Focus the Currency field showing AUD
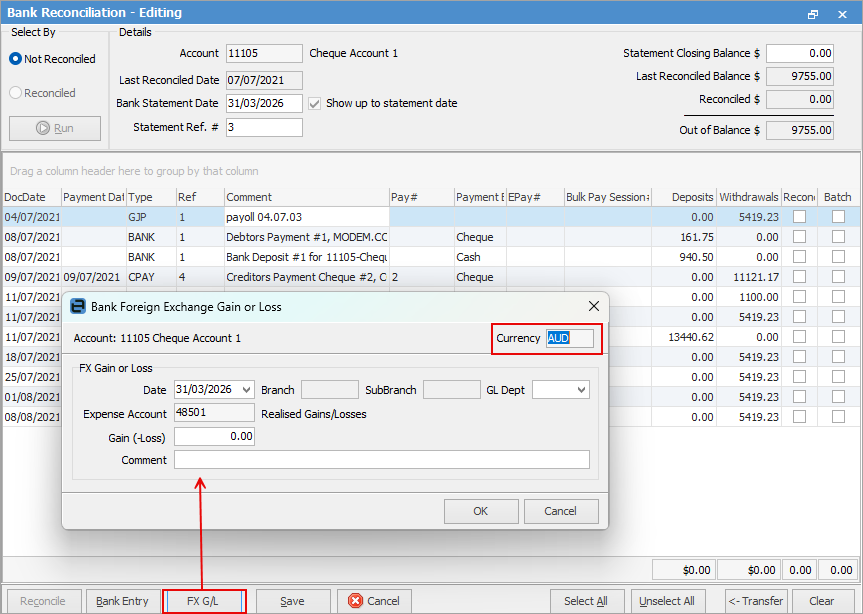863x614 pixels. pos(570,338)
